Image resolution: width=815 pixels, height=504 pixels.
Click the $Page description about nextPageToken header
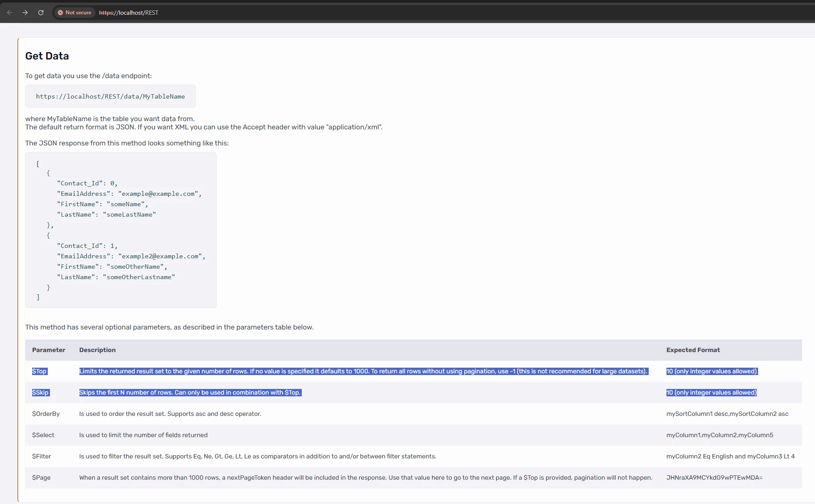click(366, 478)
